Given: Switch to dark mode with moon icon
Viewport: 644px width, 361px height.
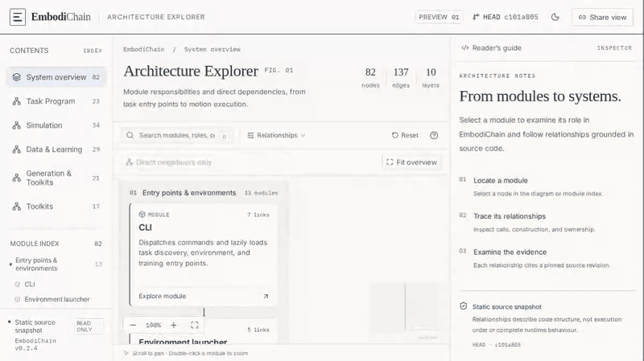Looking at the screenshot, I should [x=555, y=17].
